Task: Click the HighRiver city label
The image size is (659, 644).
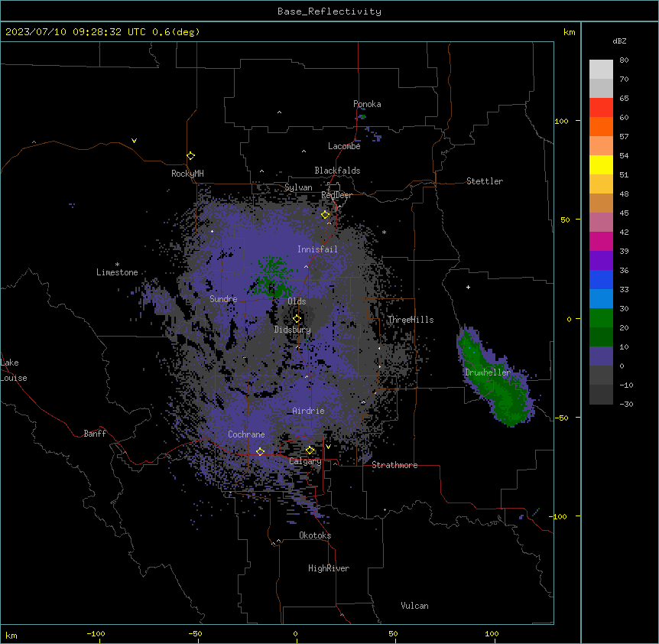Action: (x=329, y=568)
